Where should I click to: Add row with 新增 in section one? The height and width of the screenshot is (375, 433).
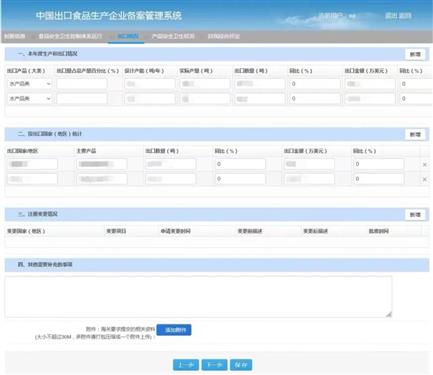pyautogui.click(x=415, y=54)
